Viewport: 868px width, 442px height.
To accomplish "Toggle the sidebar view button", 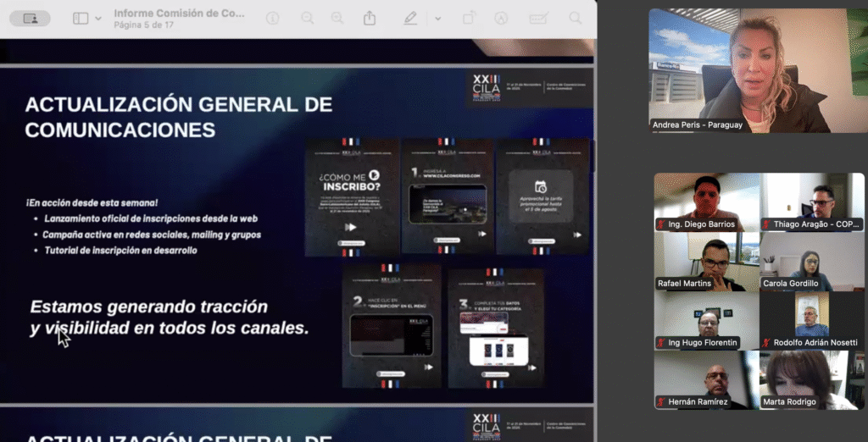I will 81,18.
